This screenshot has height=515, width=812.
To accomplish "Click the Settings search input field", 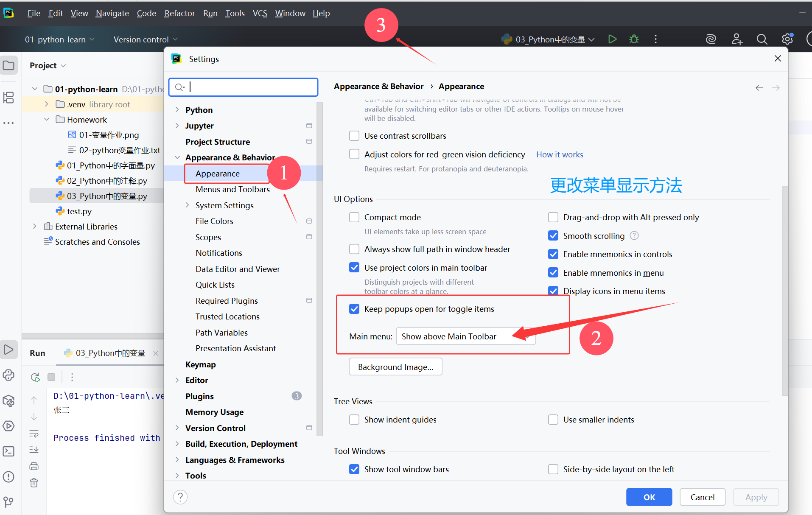I will tap(243, 87).
